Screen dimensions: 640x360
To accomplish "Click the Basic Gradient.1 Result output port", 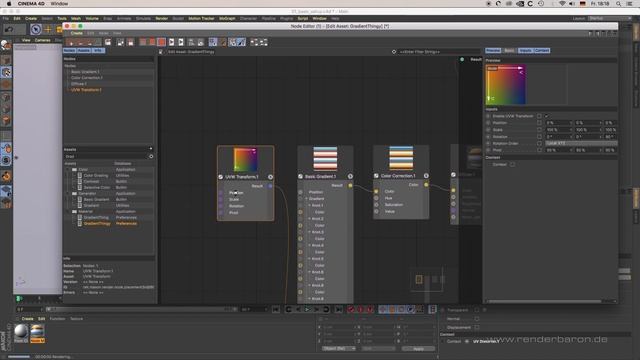I will click(350, 185).
